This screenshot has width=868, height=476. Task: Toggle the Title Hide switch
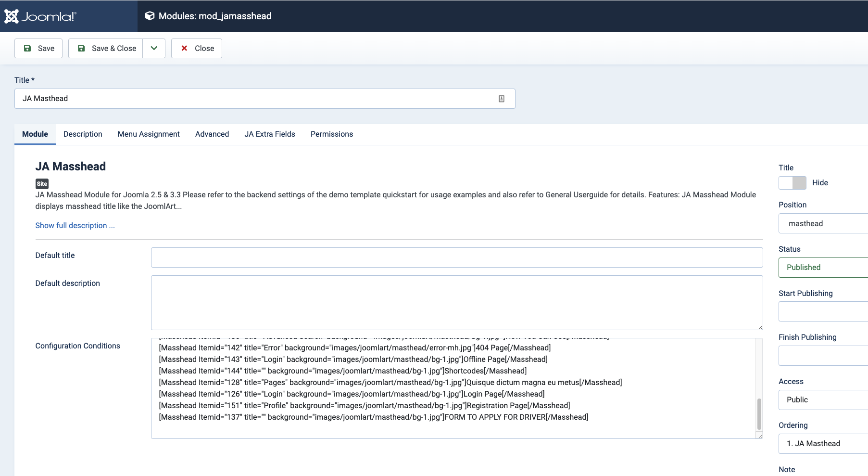click(x=792, y=183)
